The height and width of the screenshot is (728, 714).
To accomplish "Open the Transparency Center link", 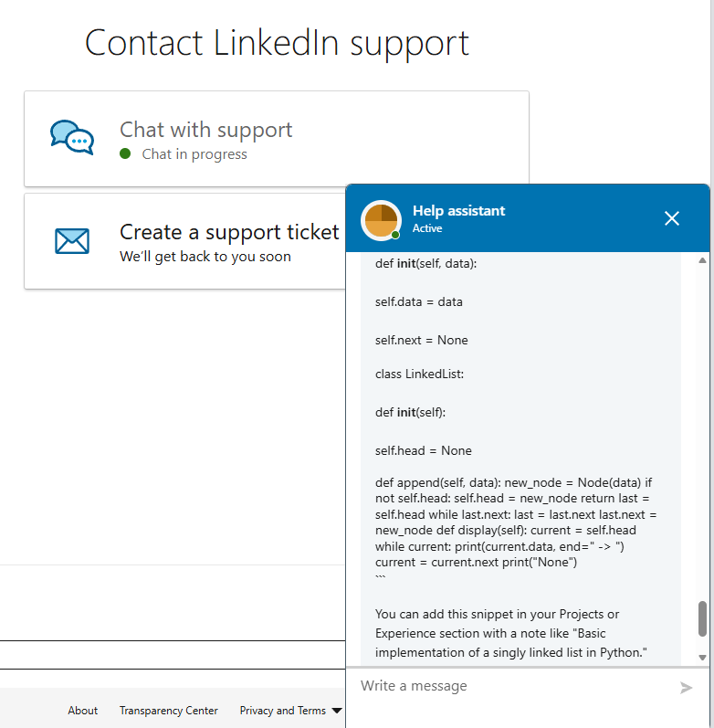I will (x=169, y=711).
